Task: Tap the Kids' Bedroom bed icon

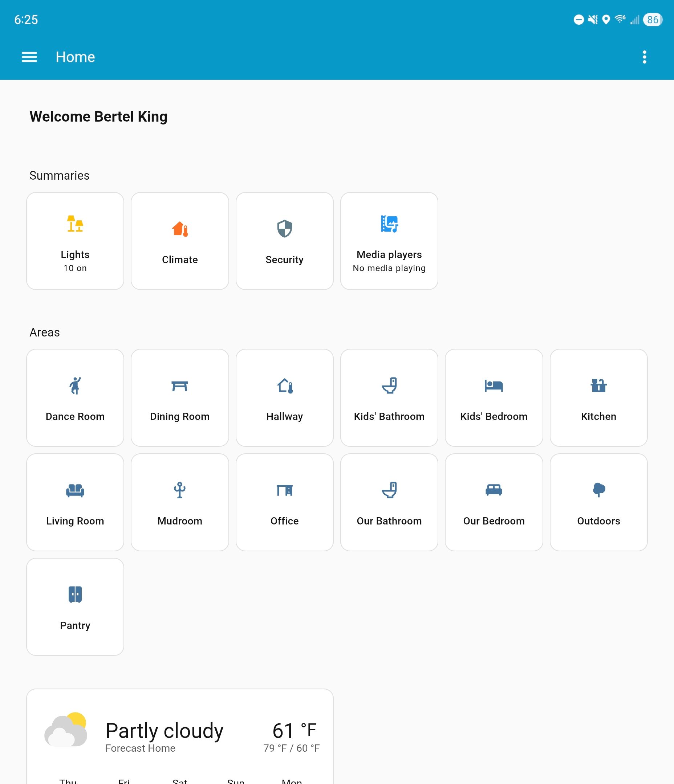Action: [494, 385]
